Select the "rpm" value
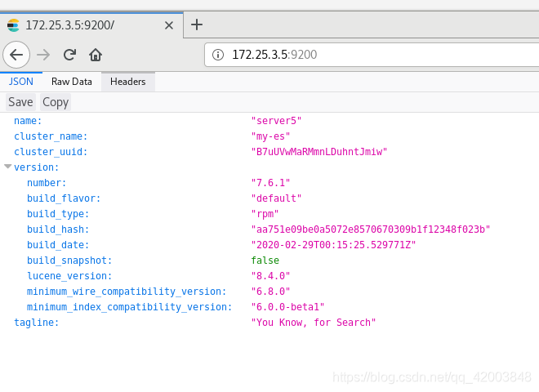The height and width of the screenshot is (392, 539). coord(265,214)
